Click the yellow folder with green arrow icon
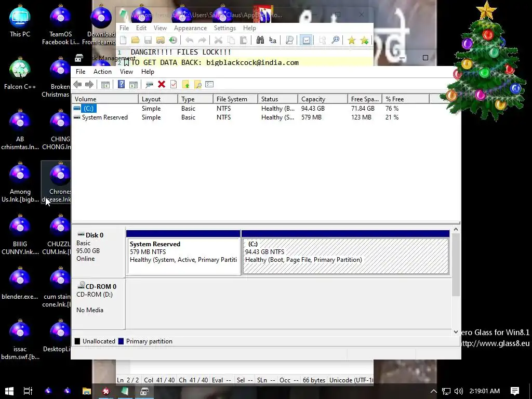Image resolution: width=532 pixels, height=399 pixels. coord(185,85)
